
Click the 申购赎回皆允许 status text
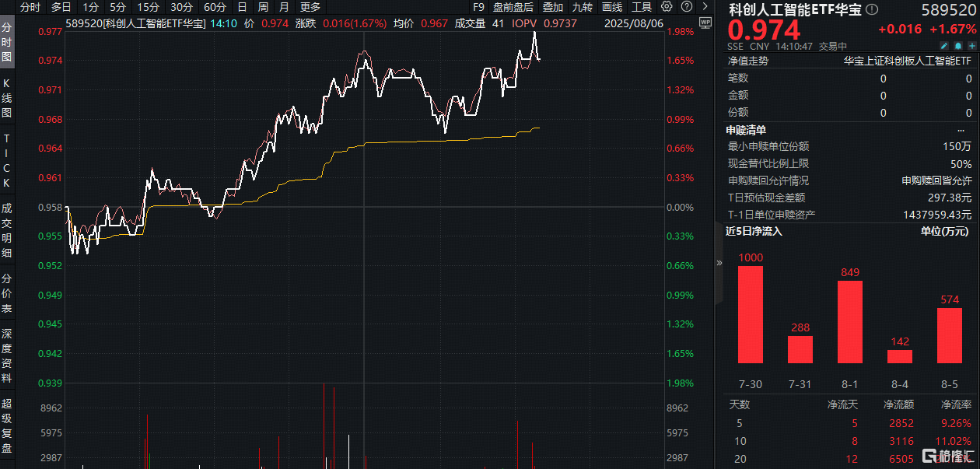point(937,180)
